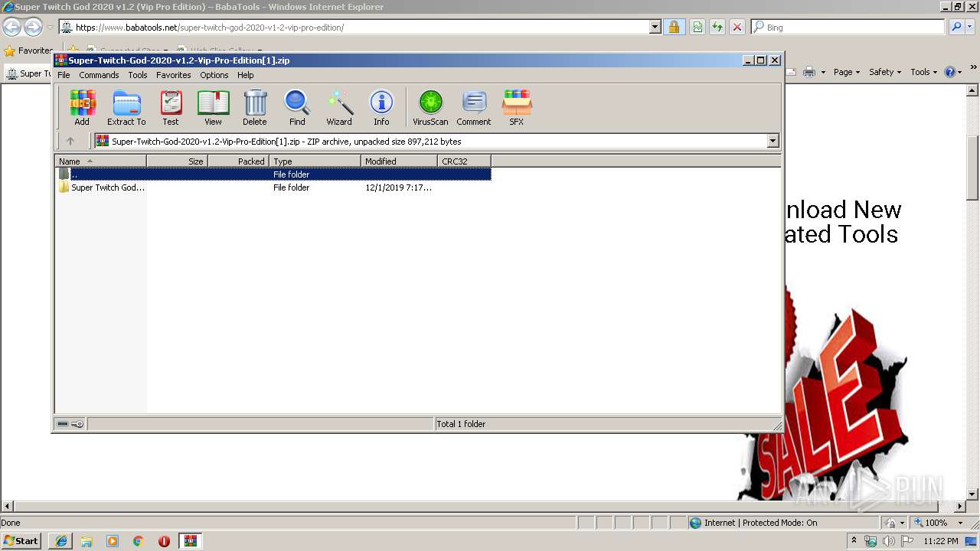Open the Comment tool
The height and width of the screenshot is (551, 980).
click(x=474, y=107)
